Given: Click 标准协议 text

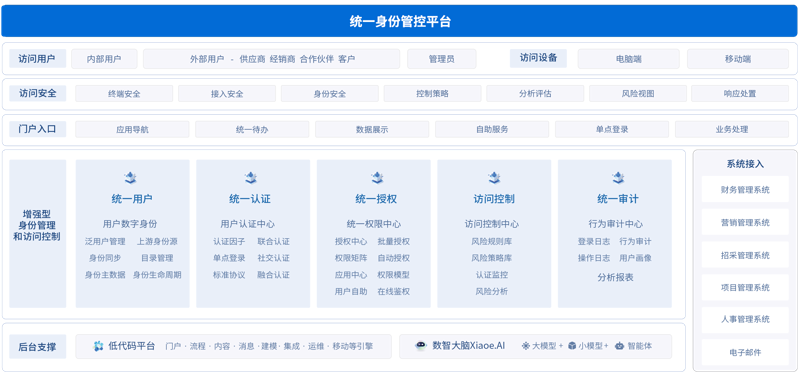Looking at the screenshot, I should 229,274.
